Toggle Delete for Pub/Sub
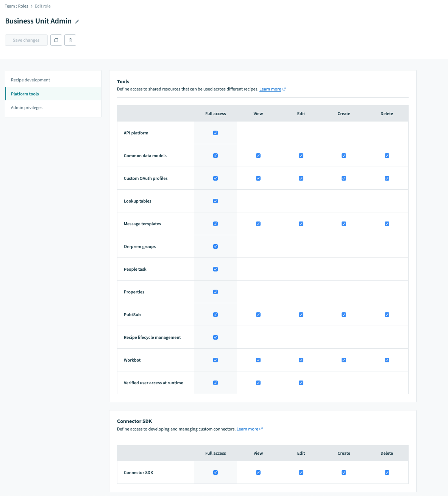Screen dimensions: 448x496 (387, 315)
